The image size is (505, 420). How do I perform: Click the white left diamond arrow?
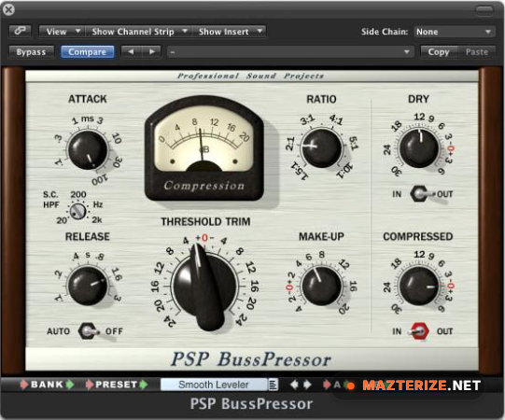294,385
